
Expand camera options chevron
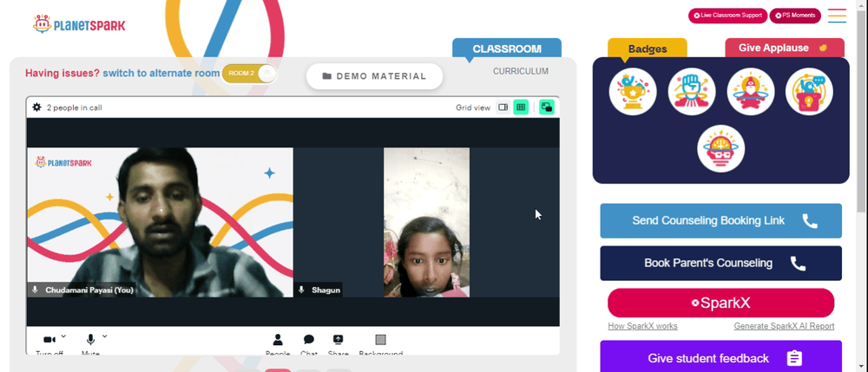63,336
